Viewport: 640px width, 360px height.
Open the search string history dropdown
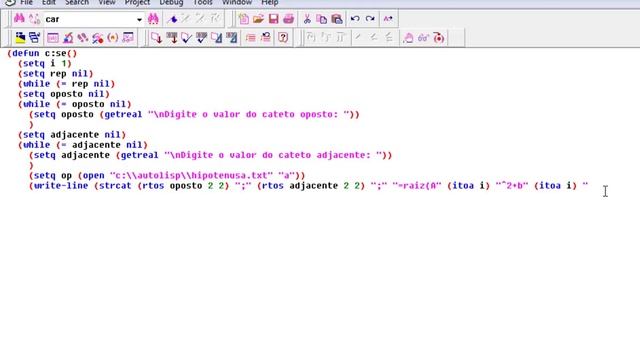(x=139, y=19)
